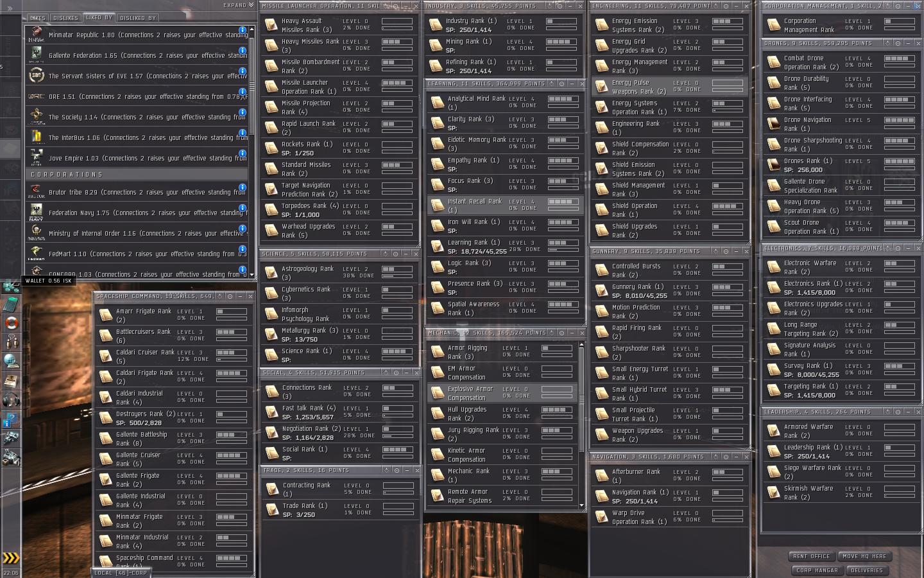Switch to the Disliked By tab
924x578 pixels.
tap(138, 18)
